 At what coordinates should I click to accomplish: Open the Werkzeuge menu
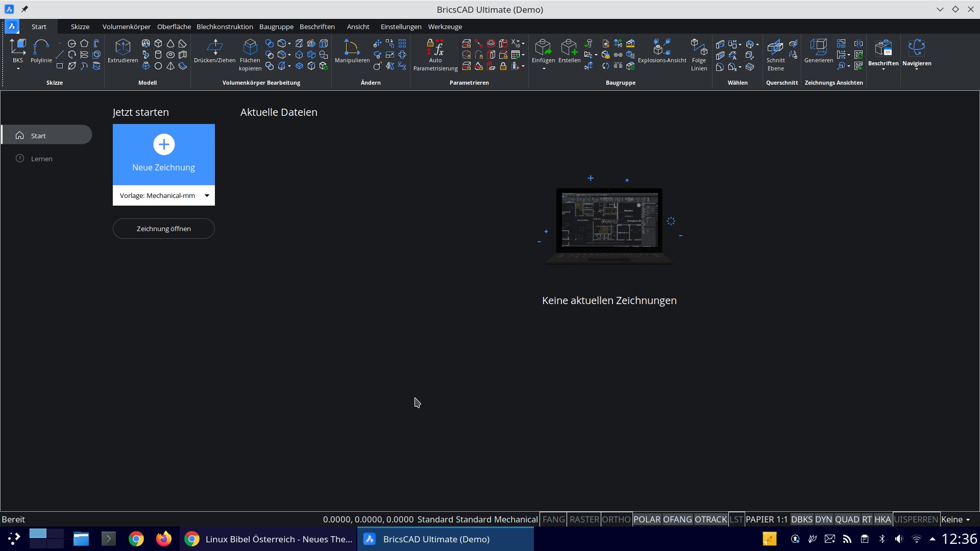(445, 27)
